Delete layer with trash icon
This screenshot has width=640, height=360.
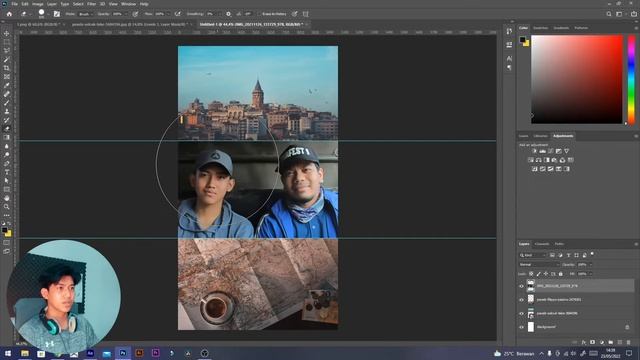(x=629, y=342)
